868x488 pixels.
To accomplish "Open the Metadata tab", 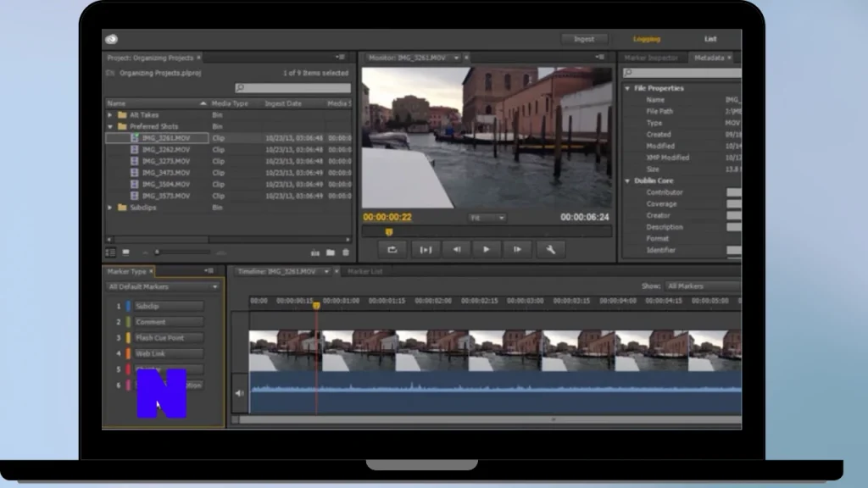I will 709,58.
